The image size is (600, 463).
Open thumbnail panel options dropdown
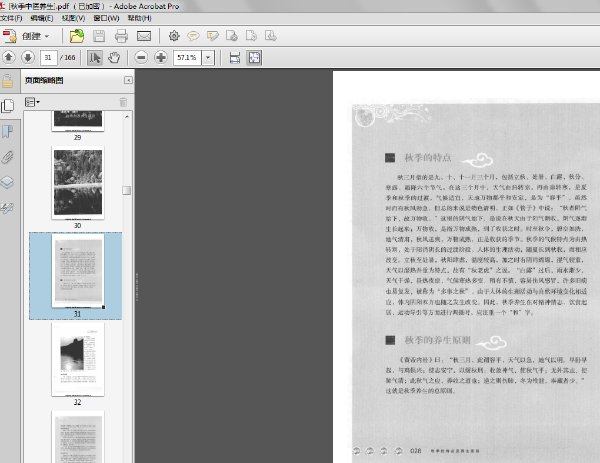(x=31, y=102)
